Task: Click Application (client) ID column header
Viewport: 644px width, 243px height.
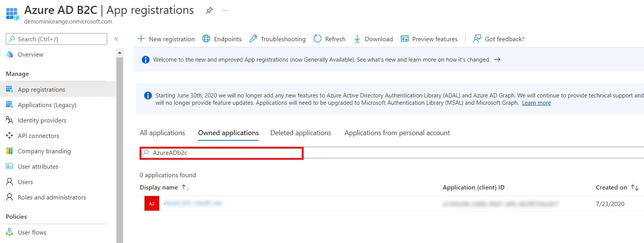Action: (x=473, y=188)
